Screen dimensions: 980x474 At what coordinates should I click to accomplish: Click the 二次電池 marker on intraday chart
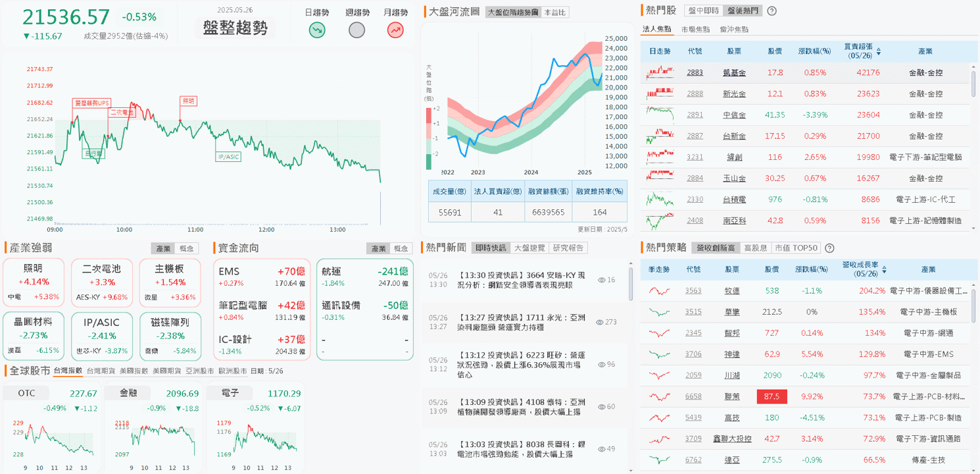coord(122,113)
